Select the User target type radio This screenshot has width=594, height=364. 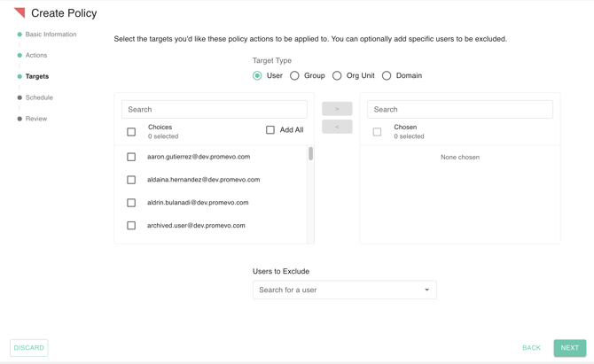pos(257,75)
